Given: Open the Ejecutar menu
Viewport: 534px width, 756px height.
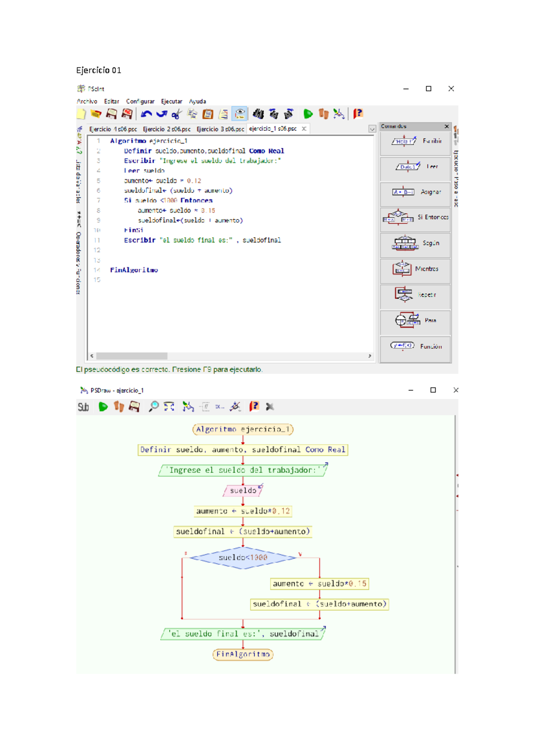Looking at the screenshot, I should point(171,102).
